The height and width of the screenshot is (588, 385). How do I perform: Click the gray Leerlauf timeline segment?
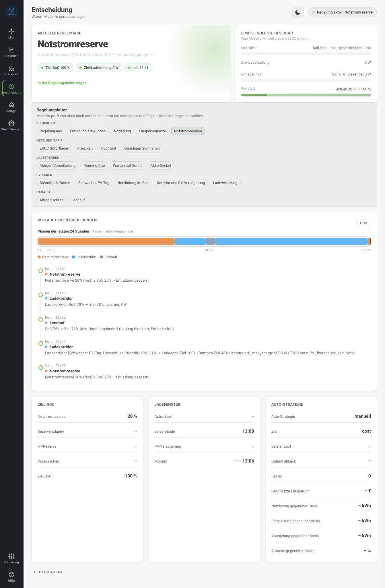210,241
